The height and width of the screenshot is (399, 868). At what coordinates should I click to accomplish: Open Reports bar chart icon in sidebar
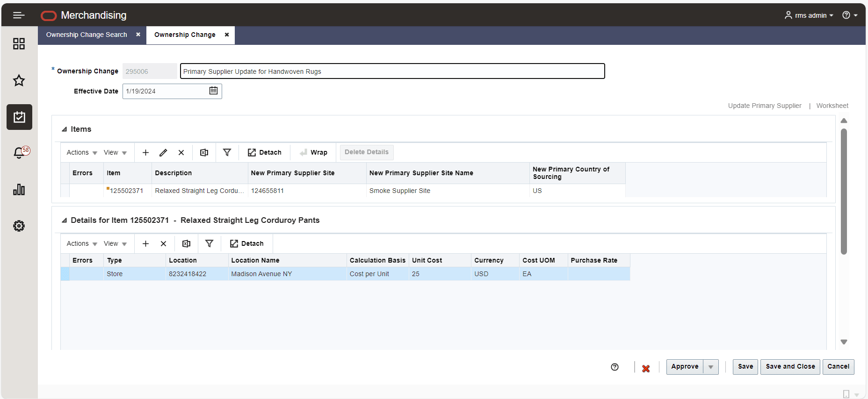(x=19, y=189)
